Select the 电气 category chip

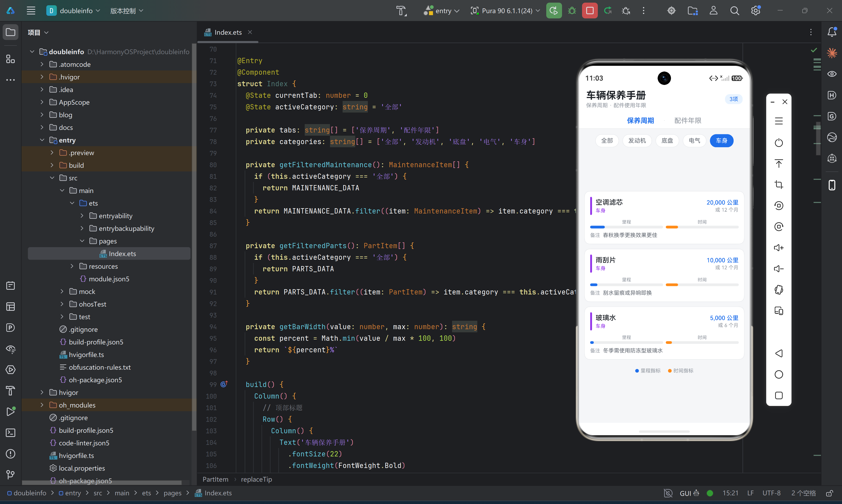coord(694,141)
